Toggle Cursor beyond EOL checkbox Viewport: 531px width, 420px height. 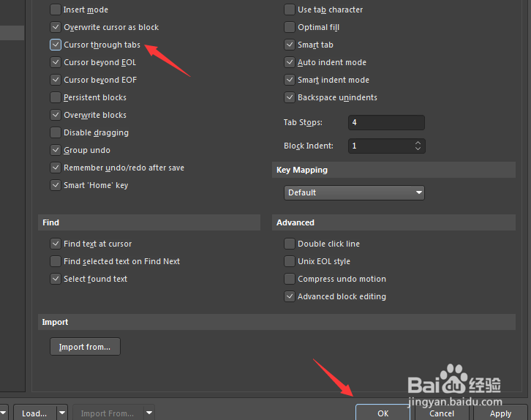coord(55,62)
